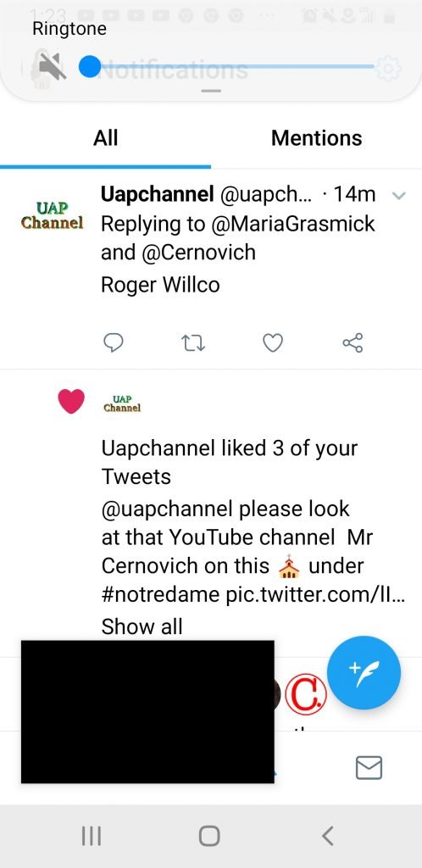Show all liked tweets
The image size is (422, 868).
pos(142,626)
